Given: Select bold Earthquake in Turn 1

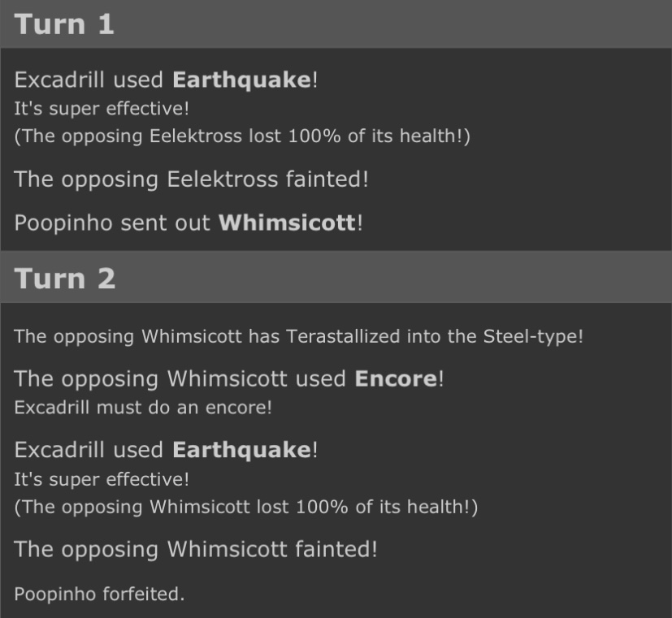Looking at the screenshot, I should 241,80.
